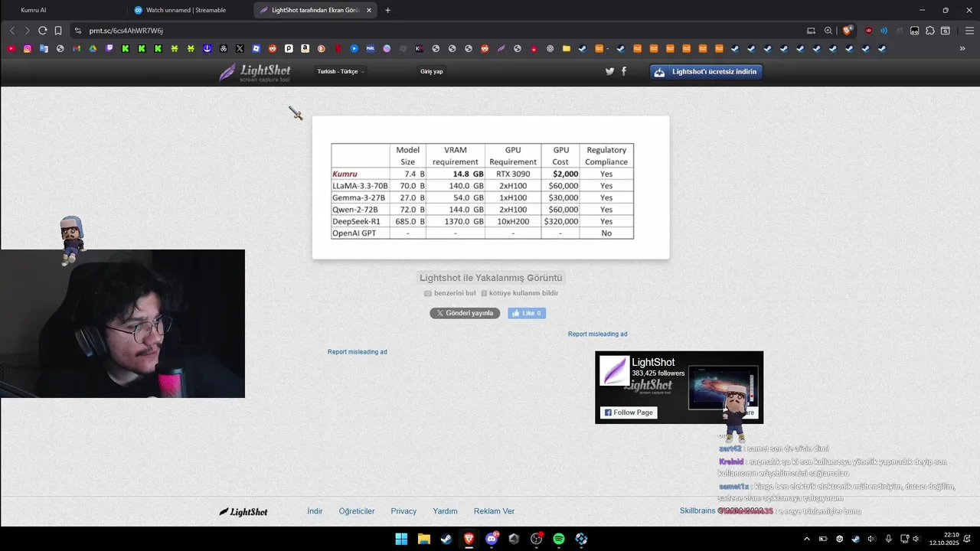Open File Explorer from taskbar
Viewport: 980px width, 551px height.
[423, 539]
